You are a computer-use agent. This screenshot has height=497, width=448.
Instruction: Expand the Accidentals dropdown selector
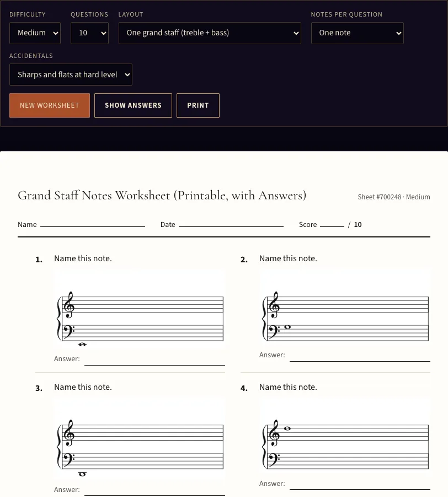coord(71,75)
